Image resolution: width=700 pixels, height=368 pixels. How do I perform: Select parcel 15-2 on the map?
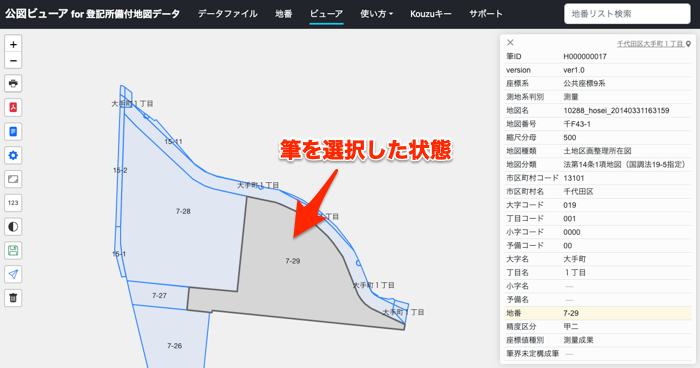pyautogui.click(x=120, y=170)
